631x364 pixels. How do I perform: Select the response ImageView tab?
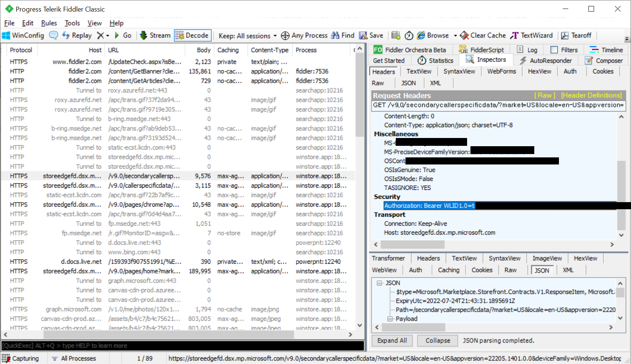(x=547, y=258)
